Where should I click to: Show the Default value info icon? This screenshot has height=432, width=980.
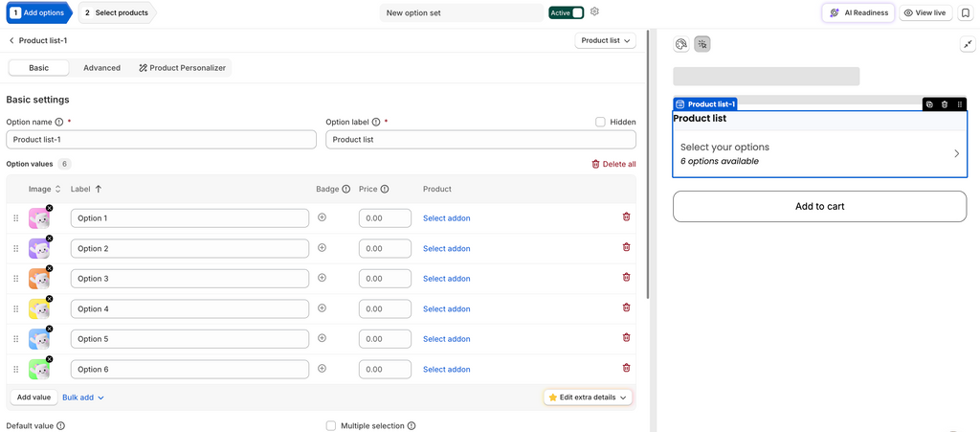pos(60,425)
